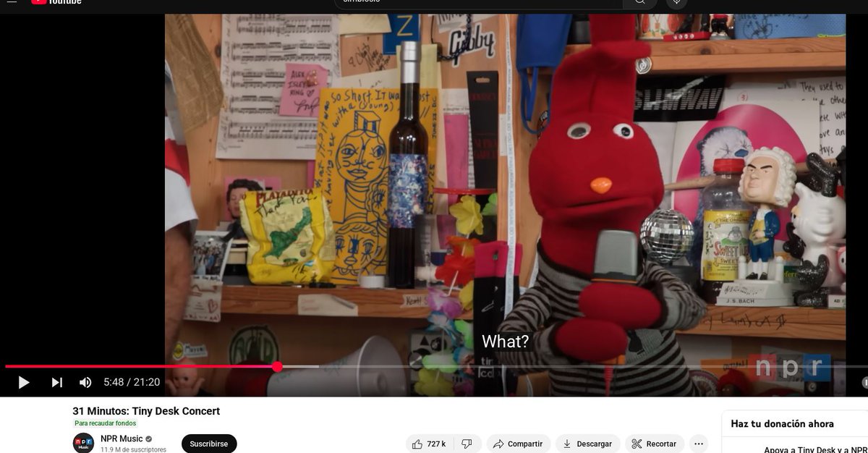Subscribe with the Suscribirse button
868x453 pixels.
pos(209,444)
